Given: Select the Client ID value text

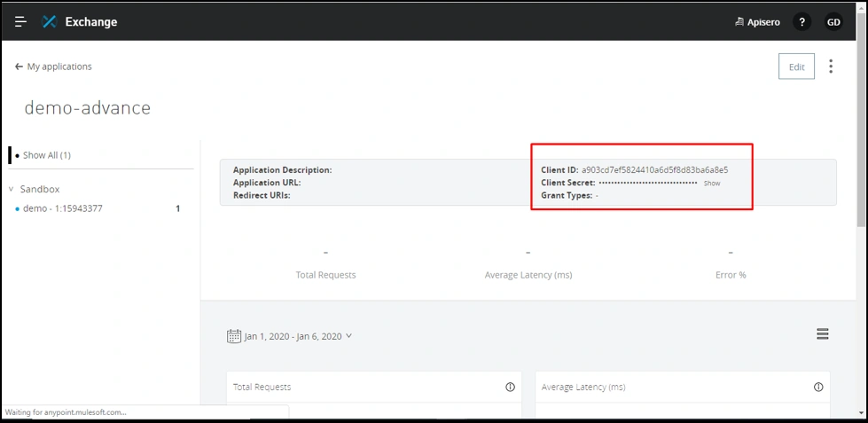Looking at the screenshot, I should tap(654, 169).
